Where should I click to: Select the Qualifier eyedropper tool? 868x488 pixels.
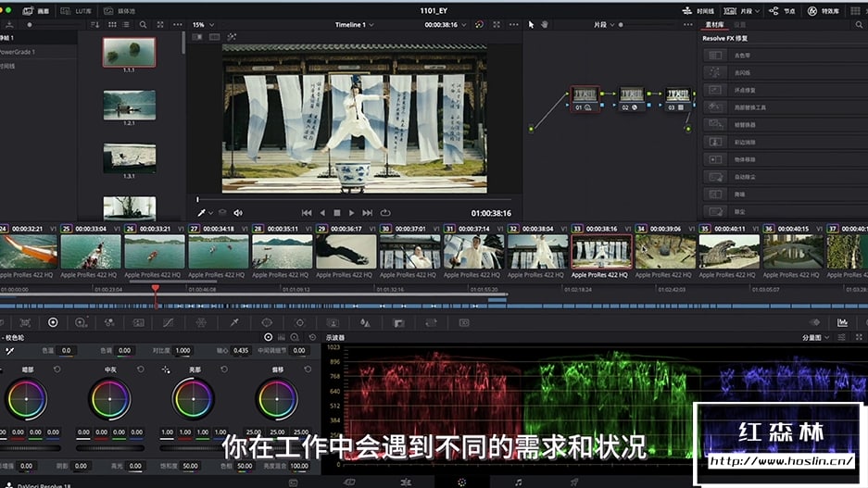click(234, 322)
